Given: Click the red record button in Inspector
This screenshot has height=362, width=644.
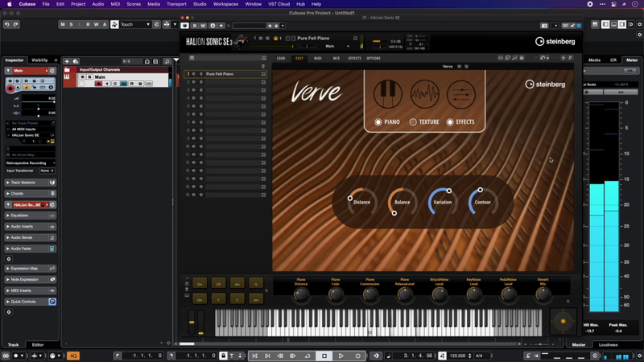Looking at the screenshot, I should 10,88.
